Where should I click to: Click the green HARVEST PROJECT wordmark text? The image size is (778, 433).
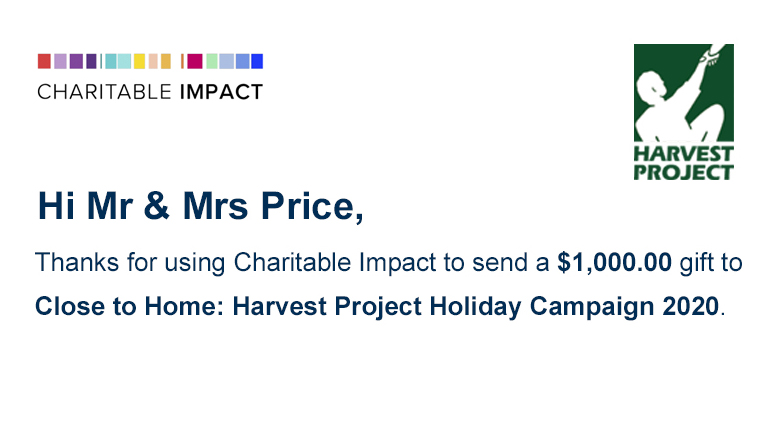(684, 163)
